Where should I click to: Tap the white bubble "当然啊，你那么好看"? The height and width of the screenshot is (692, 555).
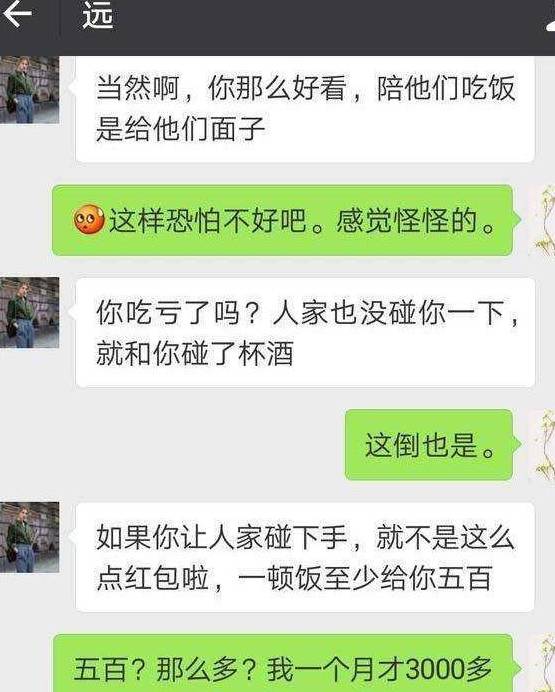click(x=305, y=109)
